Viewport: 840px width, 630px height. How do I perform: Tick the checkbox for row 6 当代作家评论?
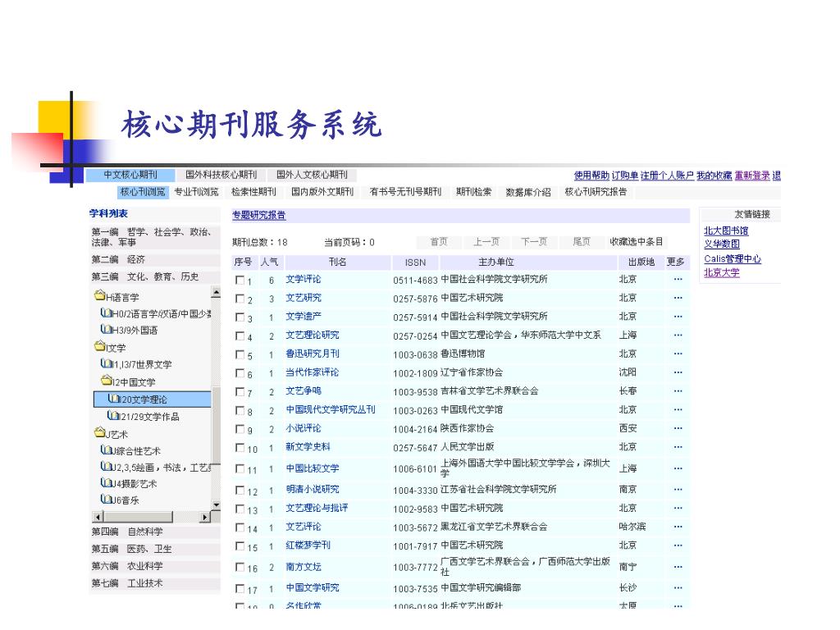(x=240, y=373)
